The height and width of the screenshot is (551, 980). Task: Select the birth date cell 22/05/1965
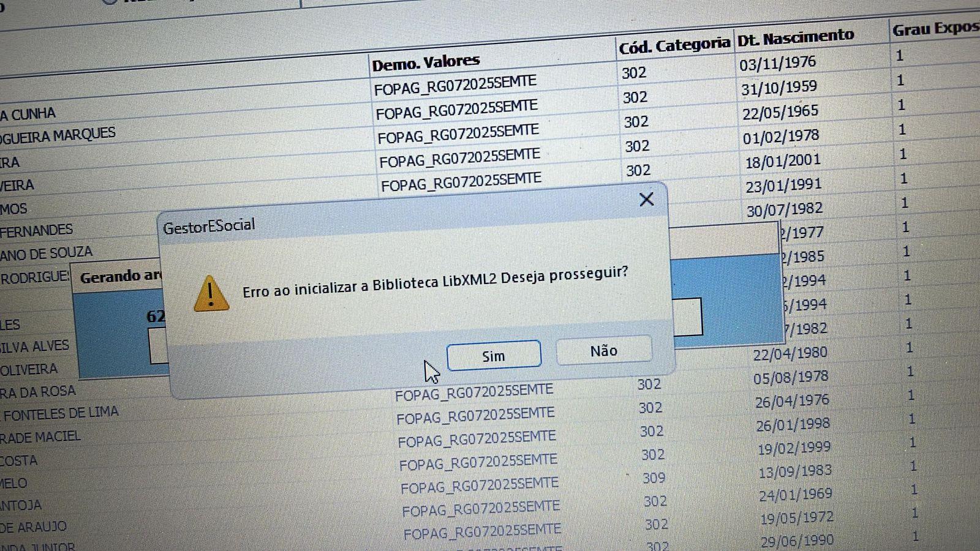[780, 112]
